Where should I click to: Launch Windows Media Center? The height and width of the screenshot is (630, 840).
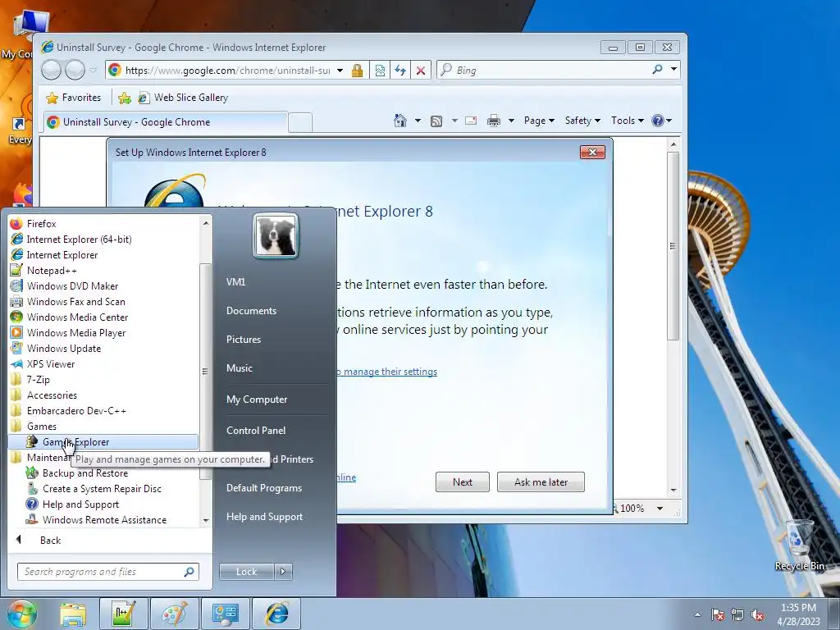[77, 317]
